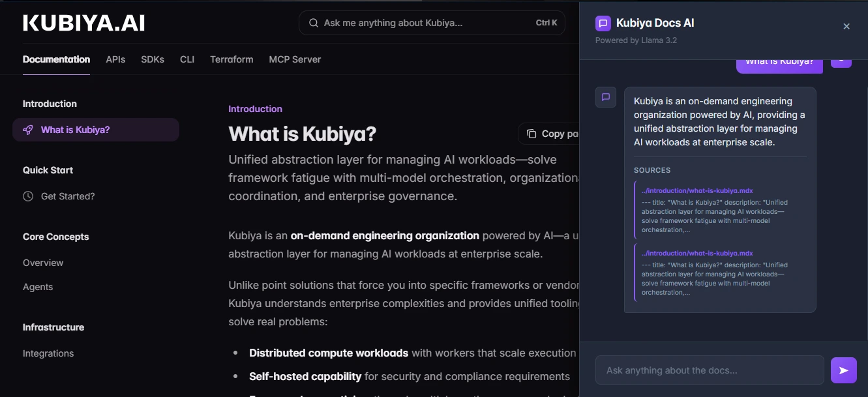This screenshot has height=397, width=868.
Task: Click 'Self-hosted capability' bullet text
Action: click(305, 376)
